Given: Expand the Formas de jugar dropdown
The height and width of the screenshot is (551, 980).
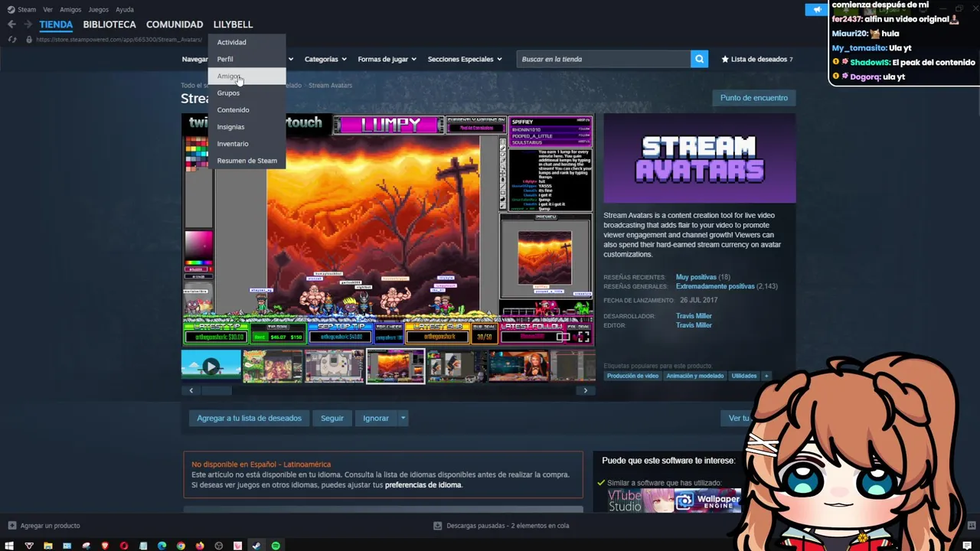Looking at the screenshot, I should (387, 59).
